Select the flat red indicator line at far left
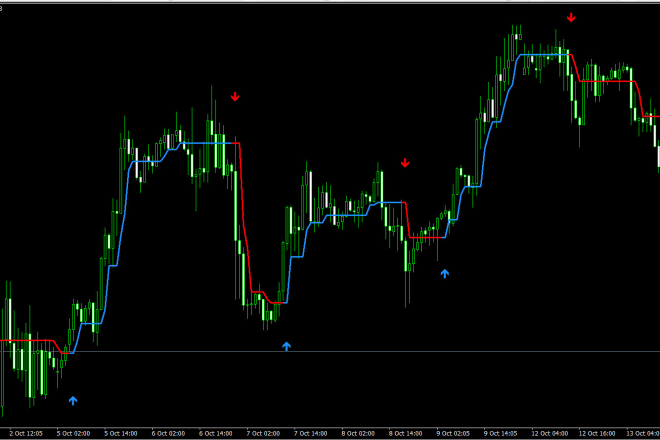The image size is (660, 440). tap(25, 341)
